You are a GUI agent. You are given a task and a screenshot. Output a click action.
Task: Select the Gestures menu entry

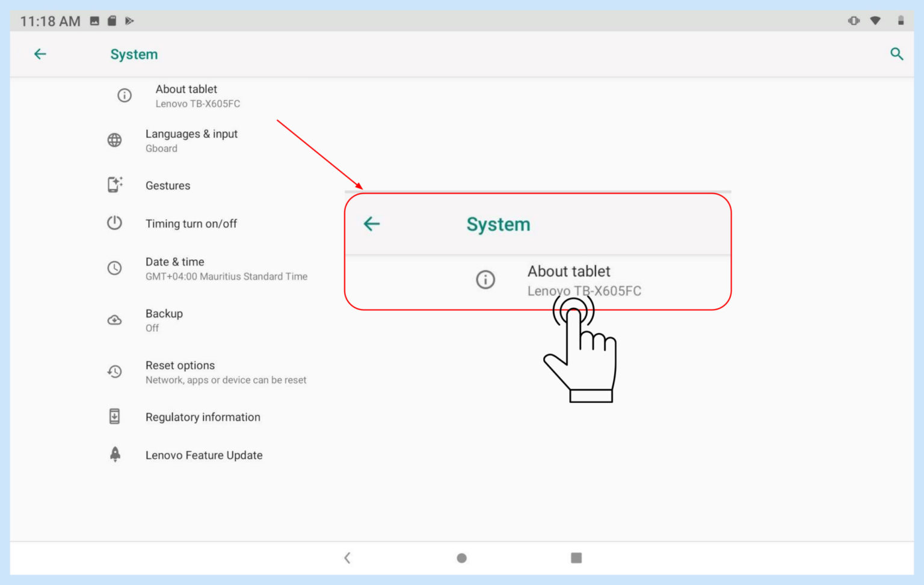[168, 185]
